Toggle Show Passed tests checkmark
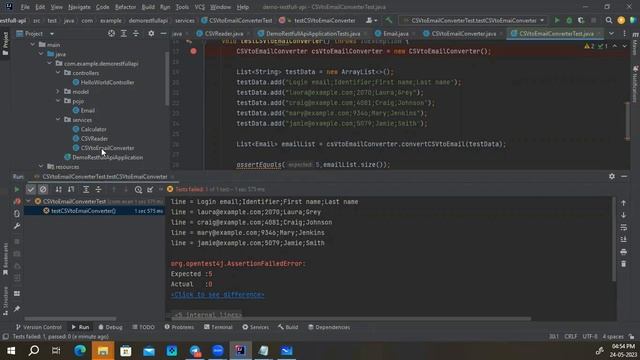 point(31,189)
